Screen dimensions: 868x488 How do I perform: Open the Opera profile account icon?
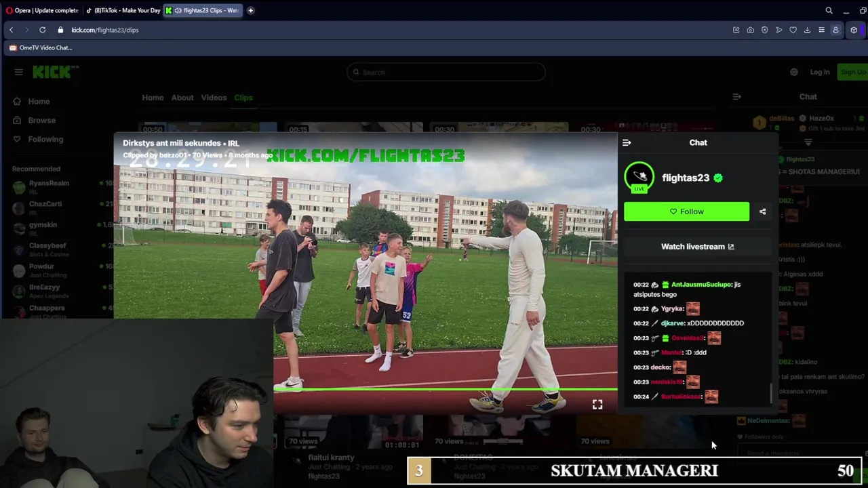coord(835,30)
